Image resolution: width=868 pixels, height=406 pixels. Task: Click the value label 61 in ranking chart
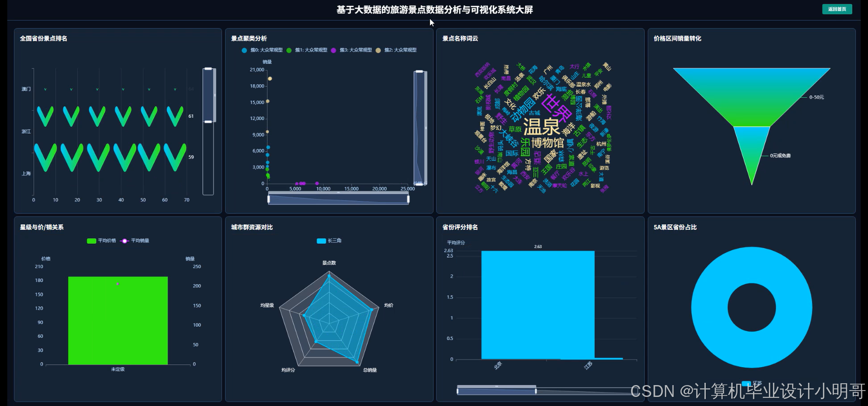click(191, 116)
